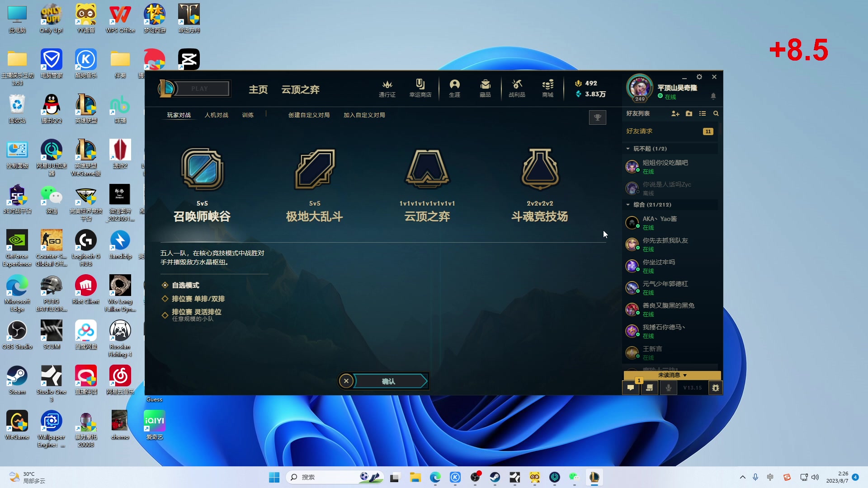Select 排位赛 灵活排位 queue option

[196, 312]
